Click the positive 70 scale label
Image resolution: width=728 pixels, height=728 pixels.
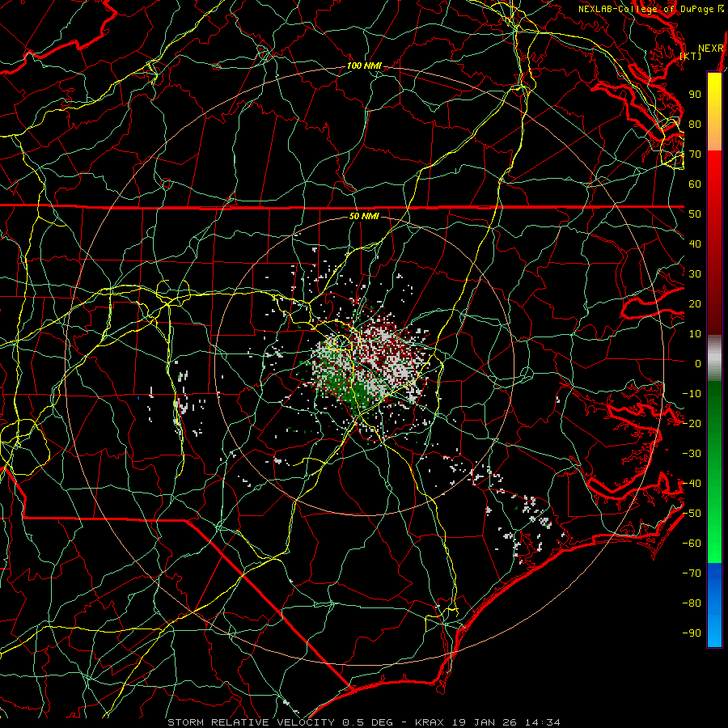(695, 154)
